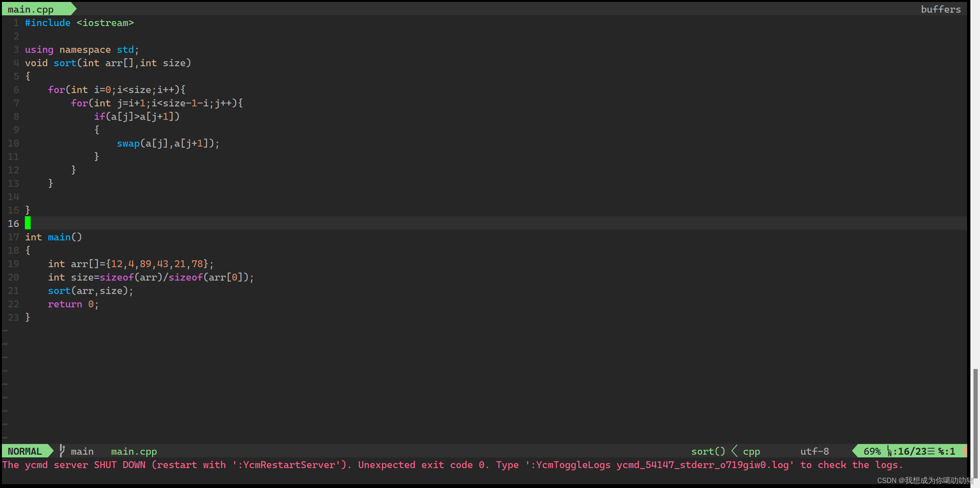The height and width of the screenshot is (488, 980).
Task: Click the main.cpp filename in statusline
Action: click(x=134, y=452)
